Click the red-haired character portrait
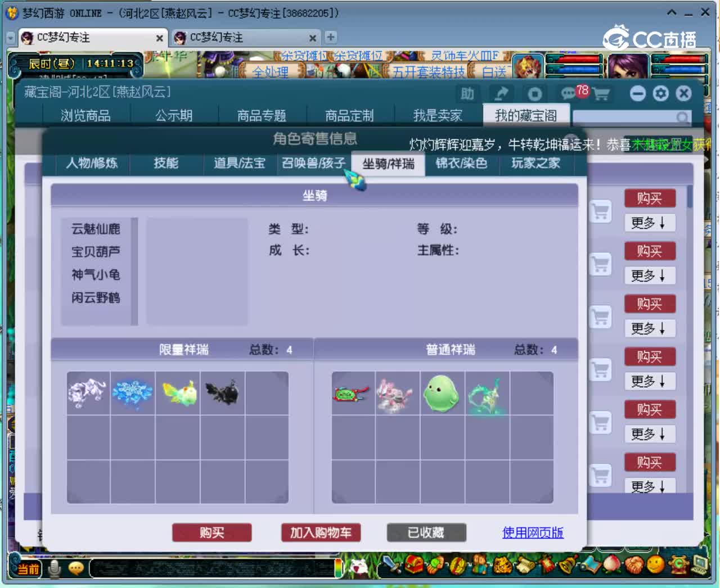Screen dimensions: 720x588 click(528, 66)
